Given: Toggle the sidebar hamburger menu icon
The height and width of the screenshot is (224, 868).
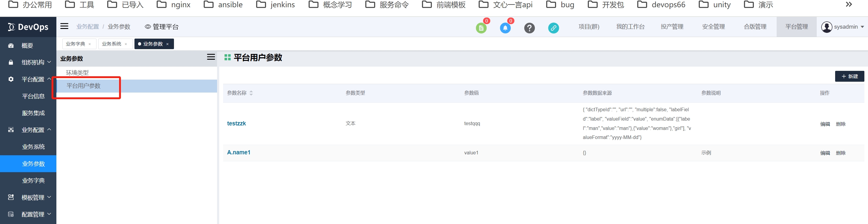Looking at the screenshot, I should tap(64, 26).
